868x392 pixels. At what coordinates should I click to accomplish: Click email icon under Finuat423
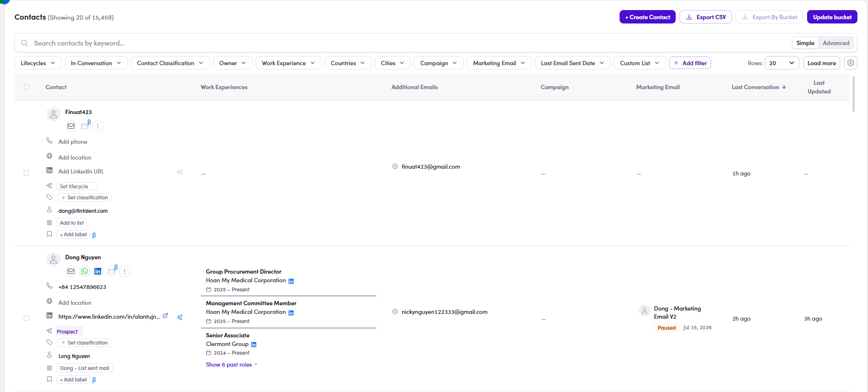pos(71,126)
